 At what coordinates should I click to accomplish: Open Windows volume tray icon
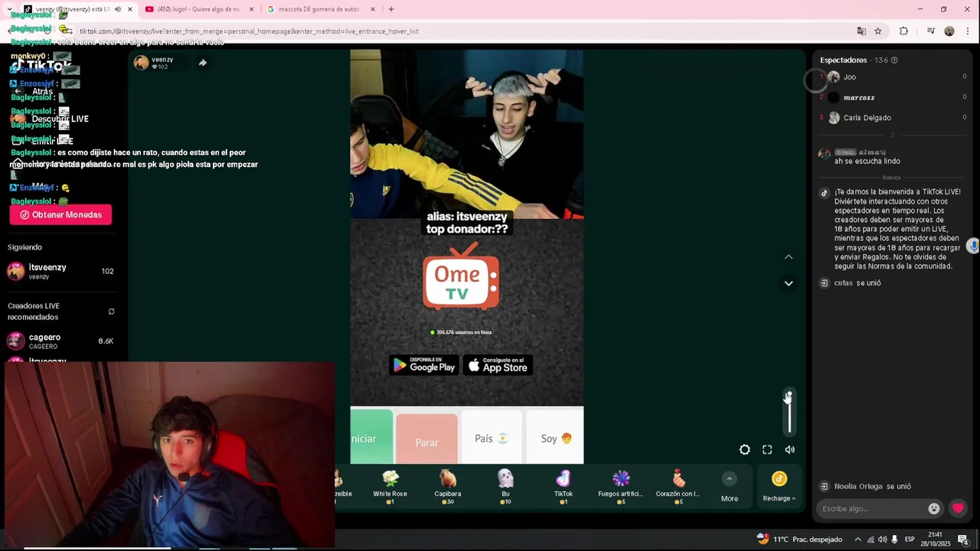[882, 540]
